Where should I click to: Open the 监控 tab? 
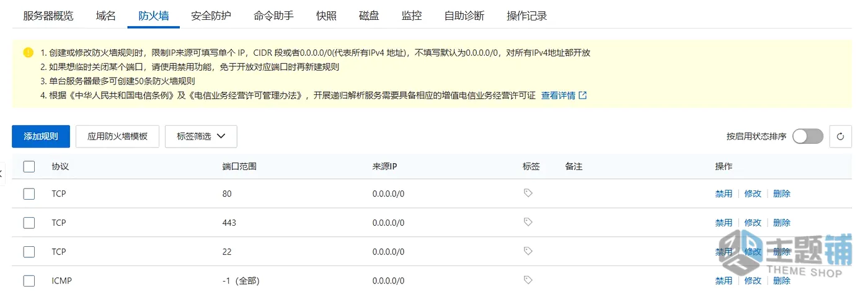click(x=412, y=16)
